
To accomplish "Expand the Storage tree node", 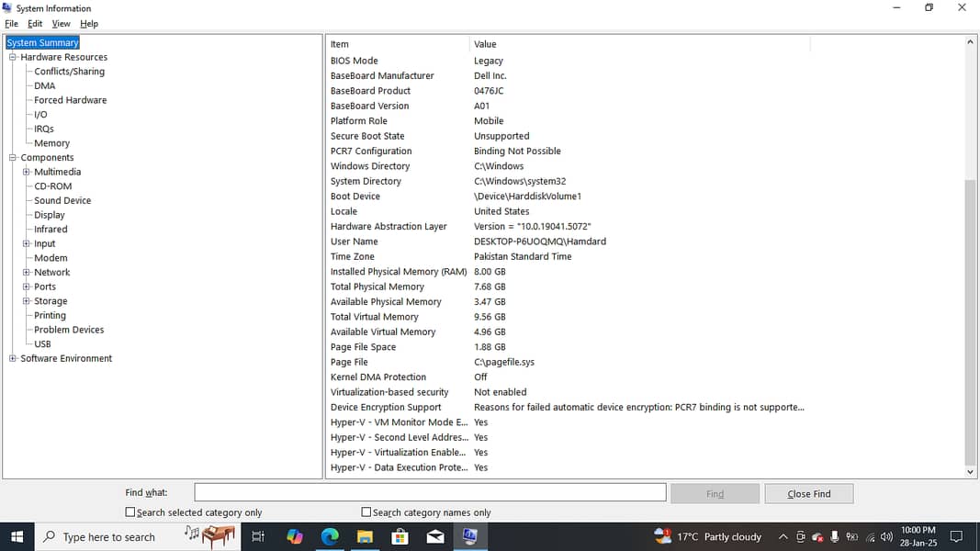I will 27,301.
